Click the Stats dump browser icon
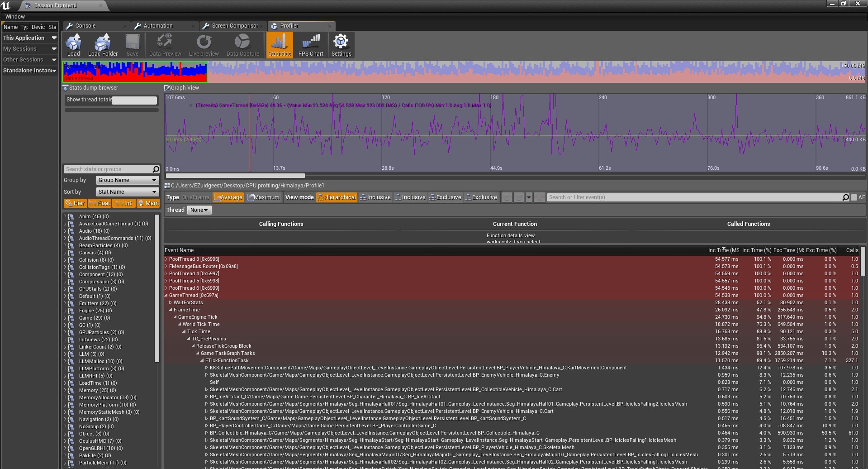868x469 pixels. [x=66, y=88]
